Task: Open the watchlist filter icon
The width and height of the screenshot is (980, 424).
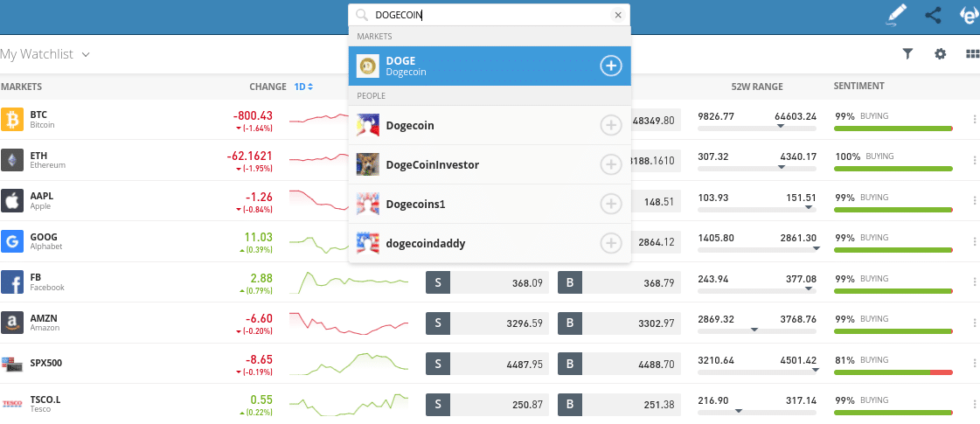Action: tap(908, 54)
